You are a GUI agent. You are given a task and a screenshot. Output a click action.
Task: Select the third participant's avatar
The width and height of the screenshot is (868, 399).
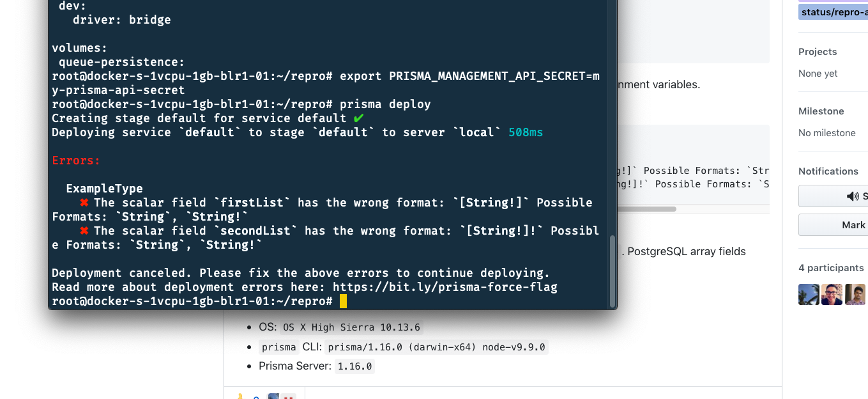point(855,294)
